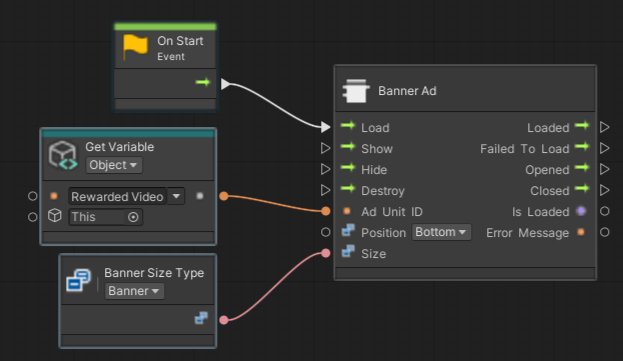
Task: Click the Hide control input port
Action: pos(325,169)
